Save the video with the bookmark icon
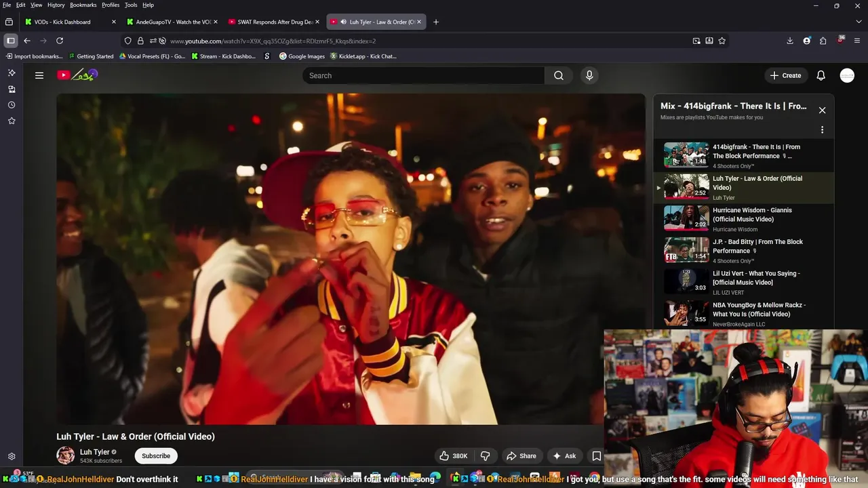The height and width of the screenshot is (488, 868). click(596, 456)
